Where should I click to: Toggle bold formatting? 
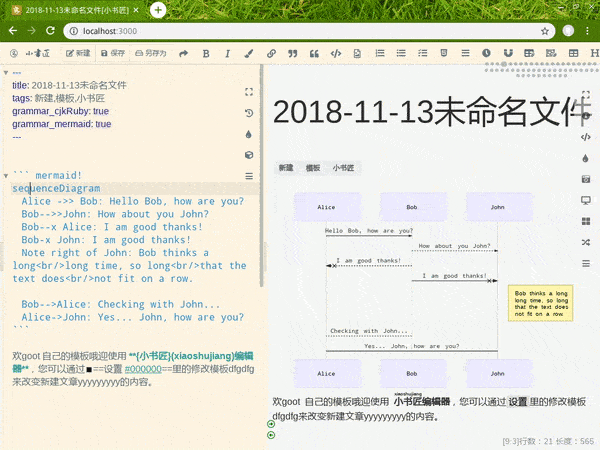(206, 54)
